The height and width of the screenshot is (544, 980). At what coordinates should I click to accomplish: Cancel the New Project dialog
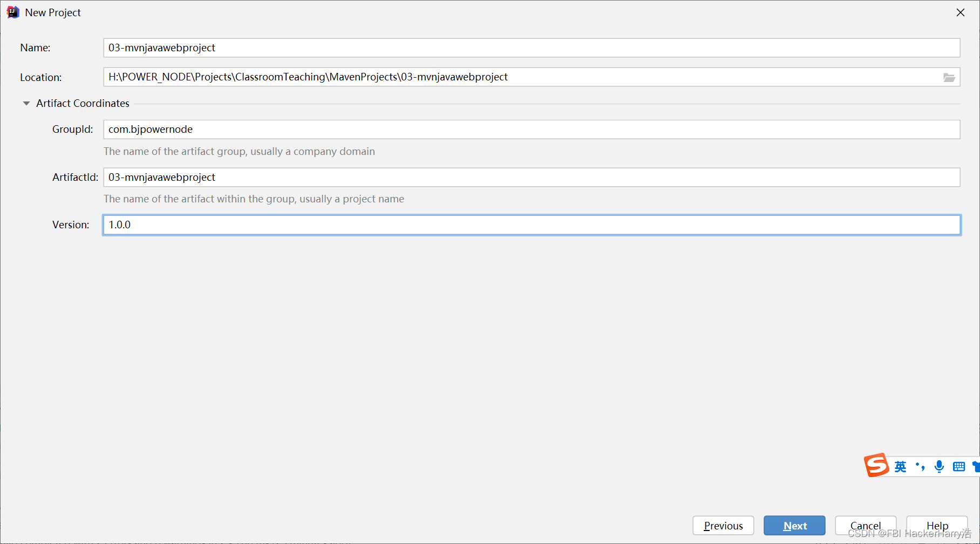click(865, 525)
